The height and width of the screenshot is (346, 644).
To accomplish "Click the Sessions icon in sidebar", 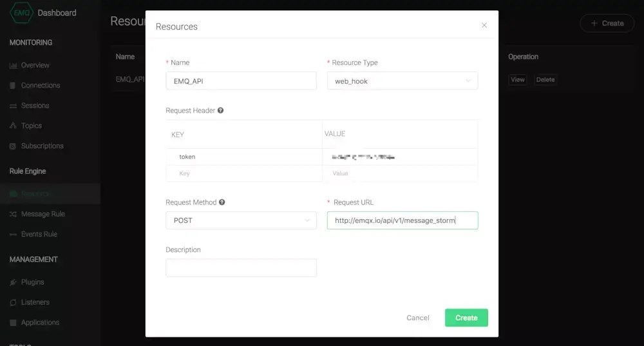I will coord(13,106).
